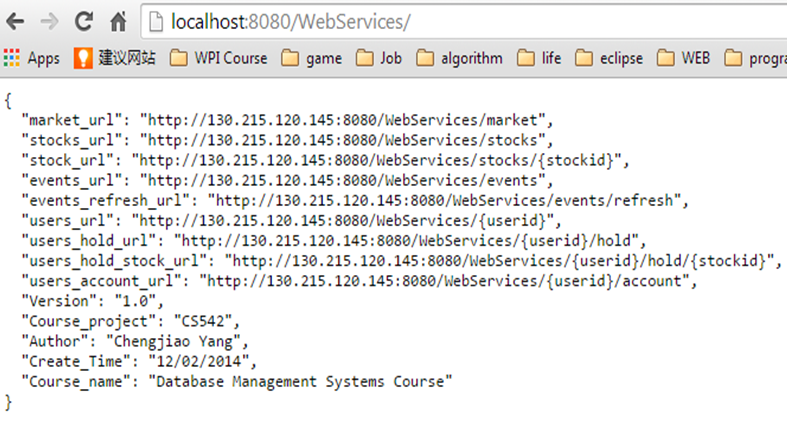Click the "Author" key text
Screen dimensions: 787x442
point(55,342)
